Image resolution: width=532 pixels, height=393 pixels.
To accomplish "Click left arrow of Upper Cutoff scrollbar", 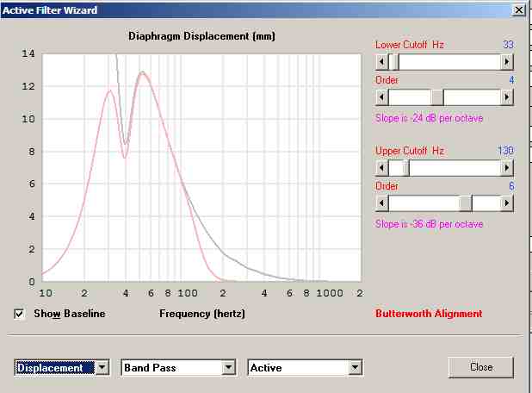I will point(382,168).
